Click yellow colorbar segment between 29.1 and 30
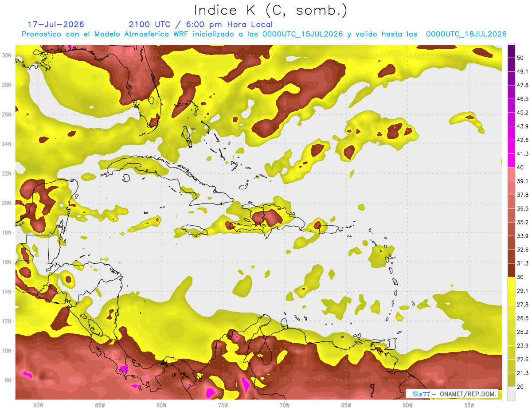 point(511,284)
